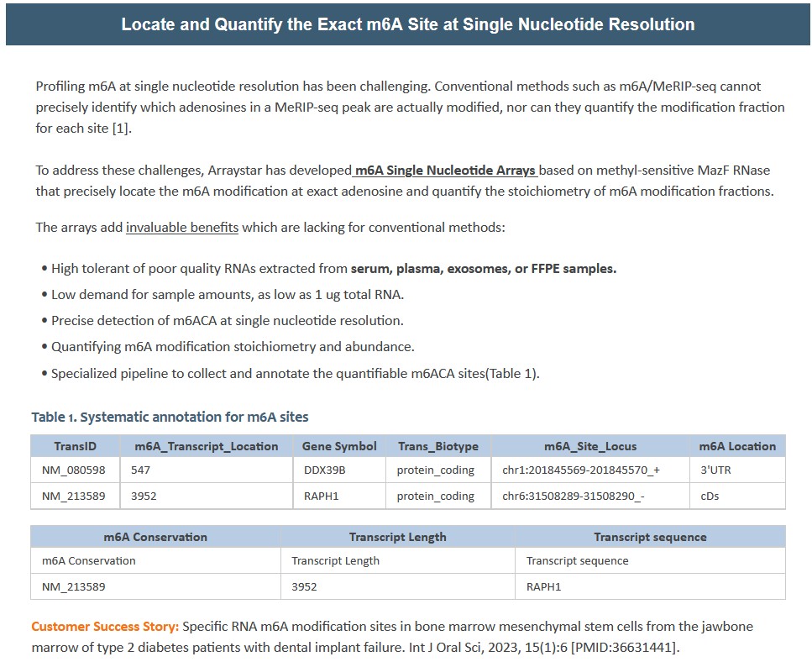Select the page title banner
The image size is (812, 662).
406,24
